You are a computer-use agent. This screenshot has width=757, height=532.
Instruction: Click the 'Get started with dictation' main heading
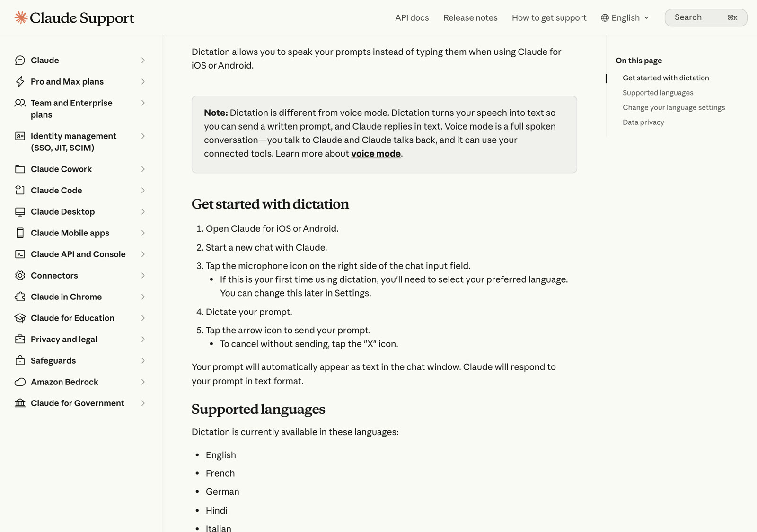(270, 204)
